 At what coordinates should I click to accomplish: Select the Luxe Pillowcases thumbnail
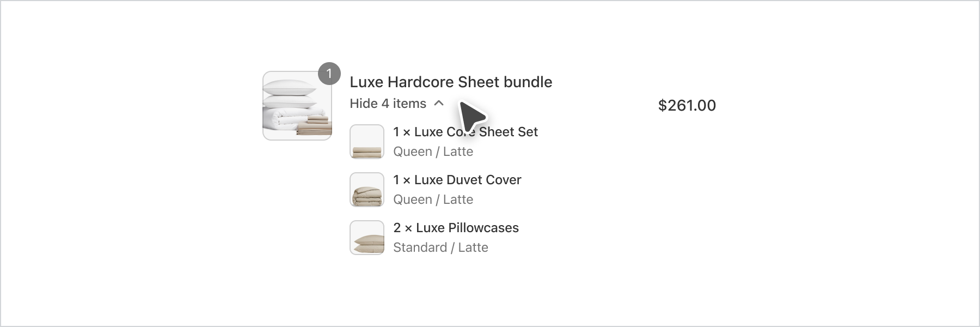(x=367, y=238)
